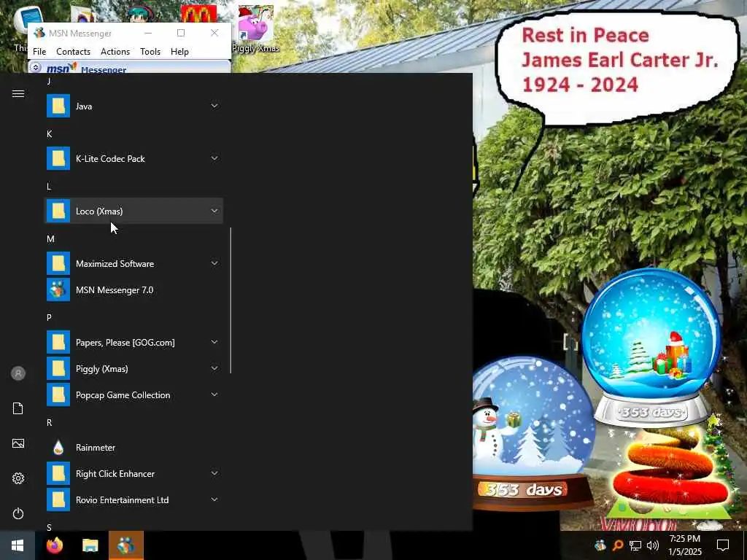
Task: Click the 353 days snowman globe widget
Action: click(533, 433)
